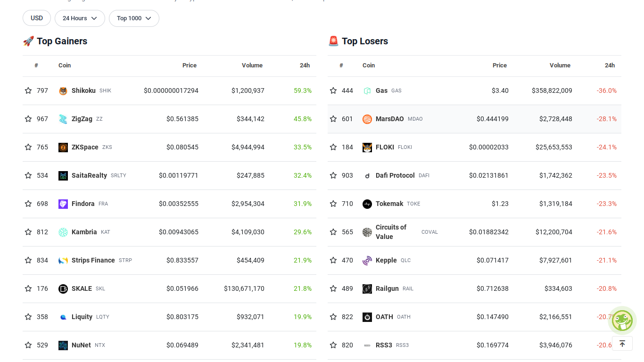Screen dimensions: 644x362
Task: Click the Kambria coin logo icon
Action: point(63,232)
